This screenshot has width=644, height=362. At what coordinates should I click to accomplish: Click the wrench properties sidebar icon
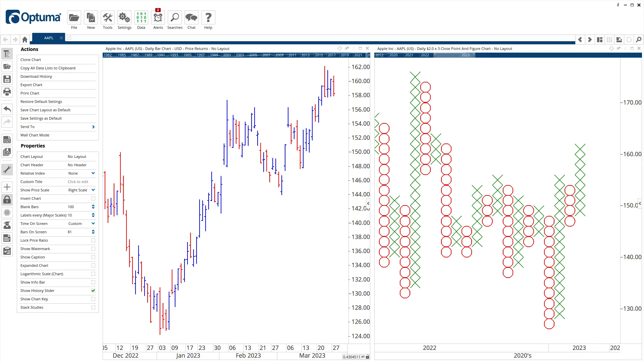coord(7,170)
